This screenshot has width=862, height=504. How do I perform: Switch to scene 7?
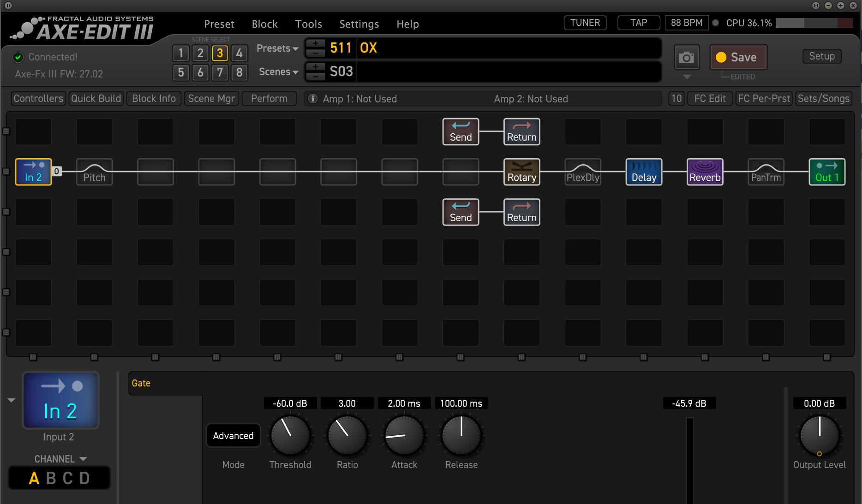[220, 72]
